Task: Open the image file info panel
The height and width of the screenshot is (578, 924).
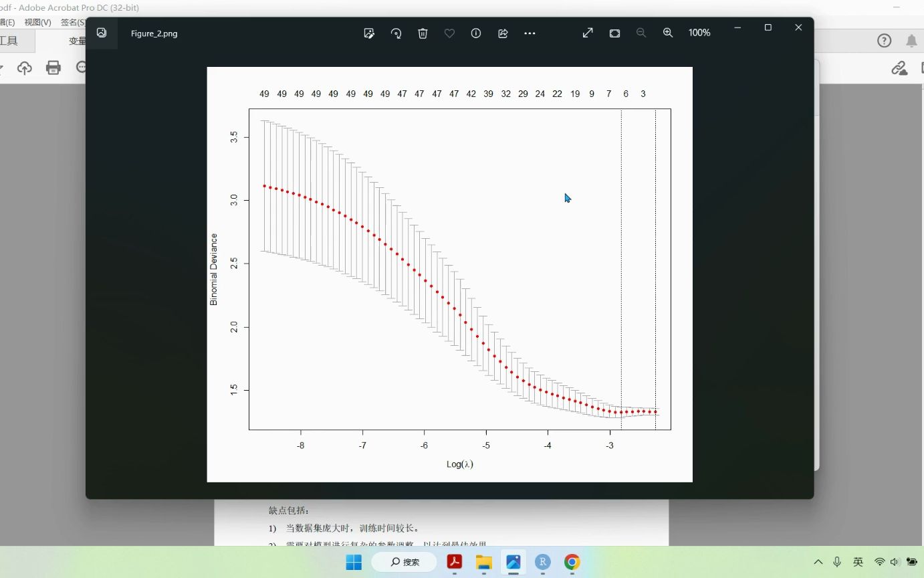Action: [x=476, y=33]
